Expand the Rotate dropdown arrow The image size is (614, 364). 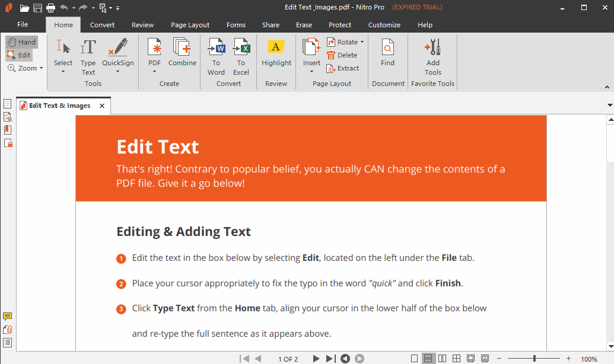(x=362, y=42)
